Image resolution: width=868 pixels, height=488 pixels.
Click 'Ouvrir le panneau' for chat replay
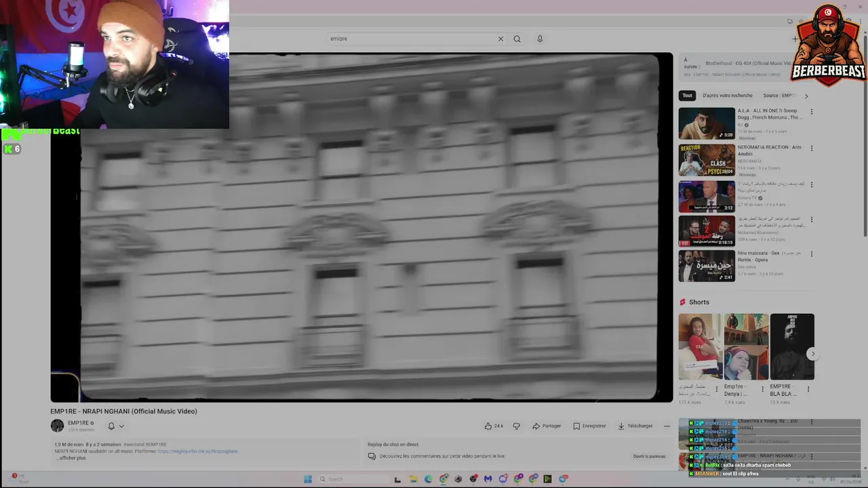pos(649,456)
